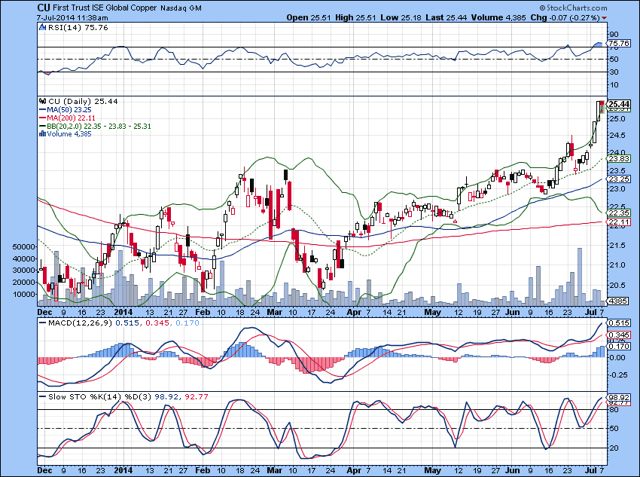Click the latest red candlestick near 25.44
Image resolution: width=640 pixels, height=477 pixels.
pyautogui.click(x=602, y=106)
